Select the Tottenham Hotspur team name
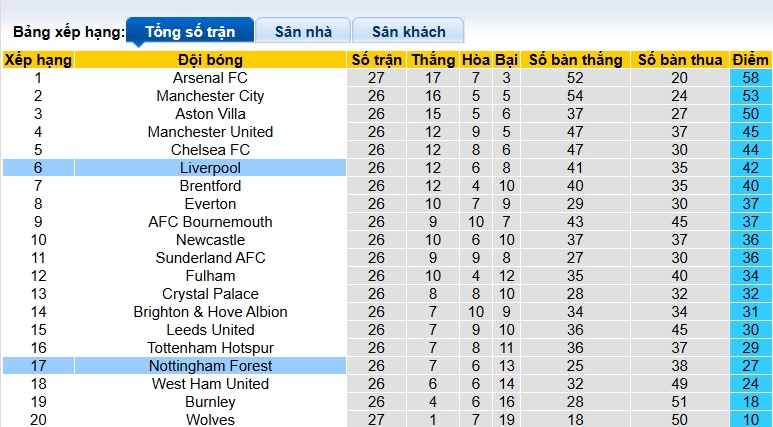 click(x=210, y=348)
